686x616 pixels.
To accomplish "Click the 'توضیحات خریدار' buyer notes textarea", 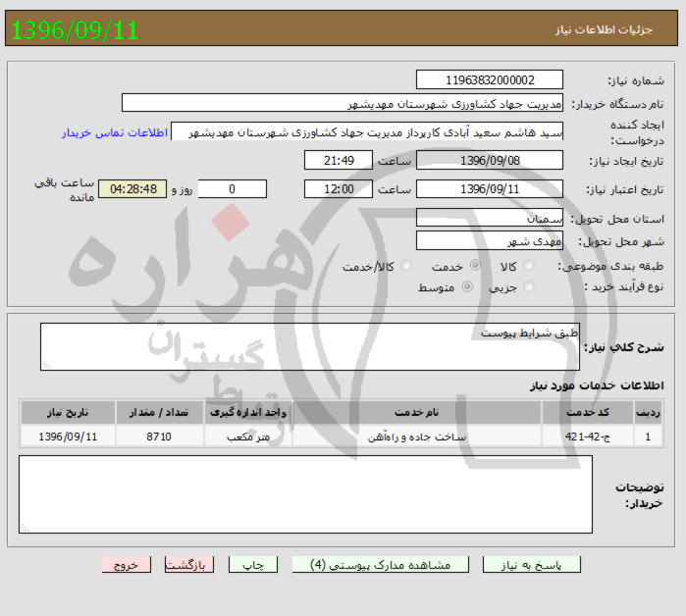I will [x=305, y=494].
